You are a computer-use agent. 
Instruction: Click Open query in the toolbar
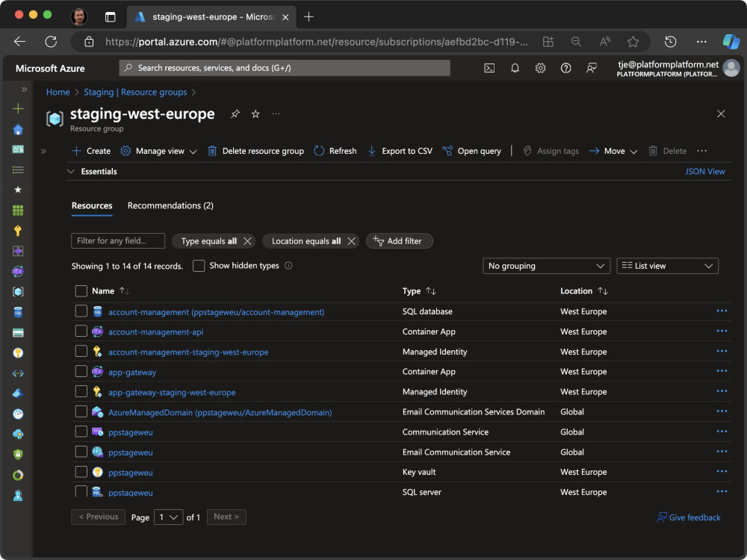(471, 151)
